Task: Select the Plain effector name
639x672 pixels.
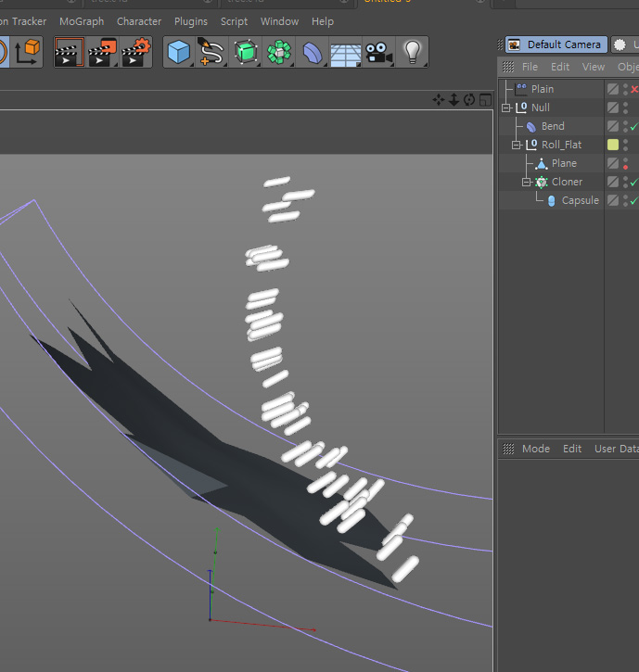Action: tap(543, 89)
